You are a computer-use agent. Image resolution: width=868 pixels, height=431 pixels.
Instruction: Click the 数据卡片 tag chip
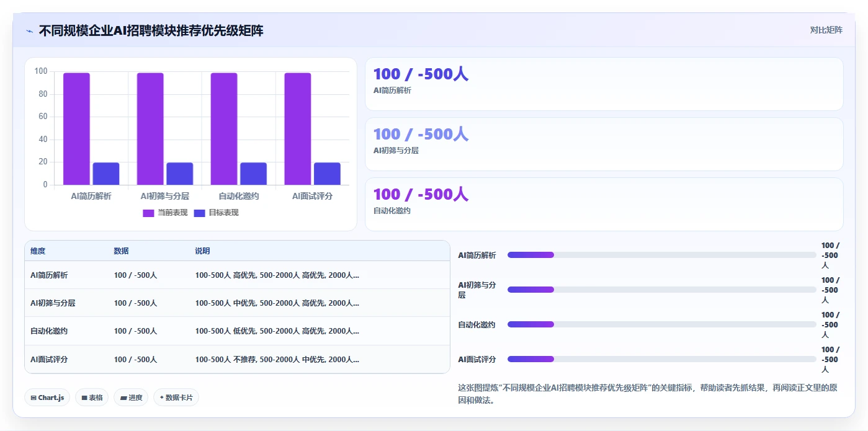(x=176, y=398)
